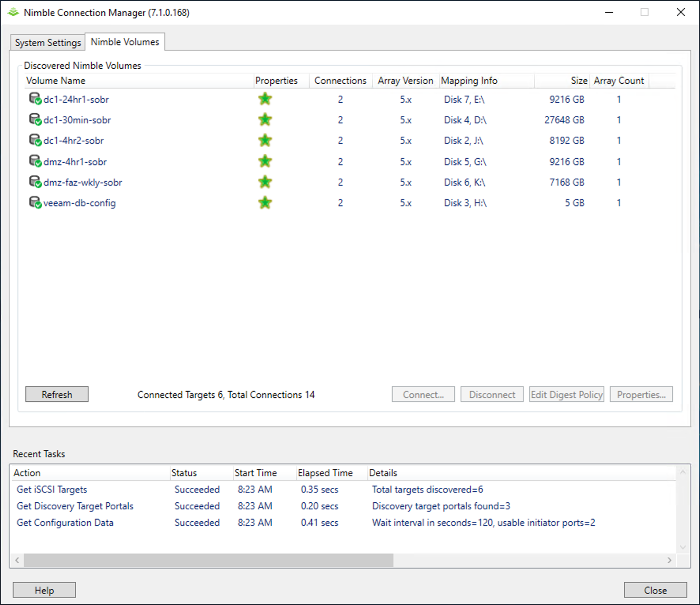Viewport: 700px width, 605px height.
Task: Click mapping info Disk 5, G:\
Action: point(465,162)
